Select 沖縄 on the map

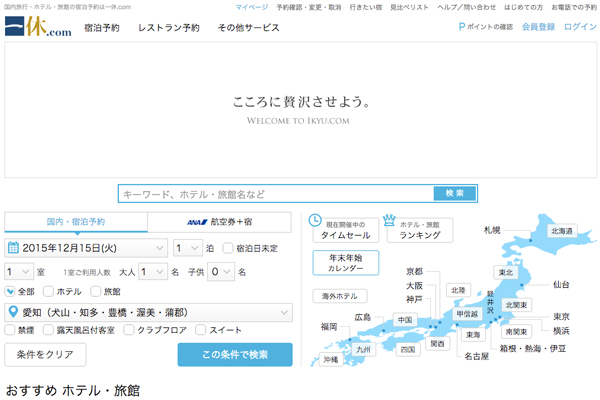331,359
